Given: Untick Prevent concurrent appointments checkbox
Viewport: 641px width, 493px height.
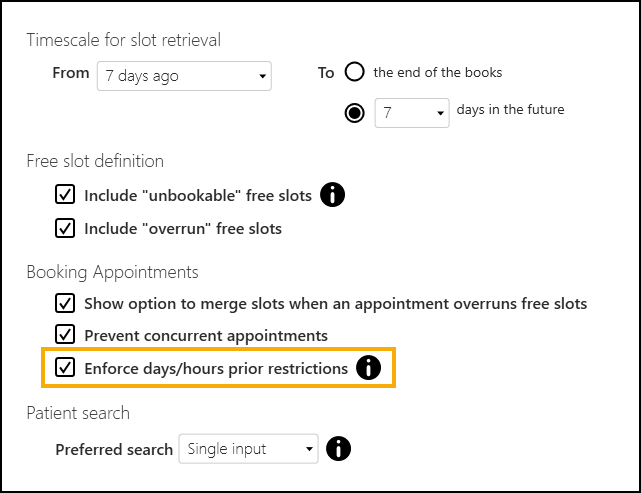Looking at the screenshot, I should 65,335.
